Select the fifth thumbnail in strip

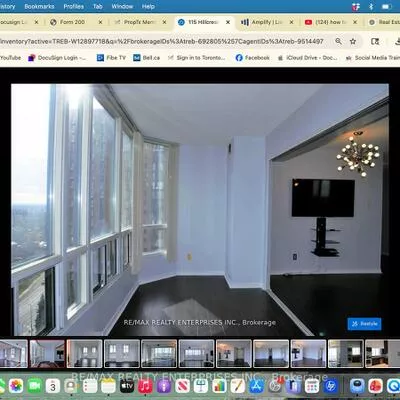coord(159,354)
